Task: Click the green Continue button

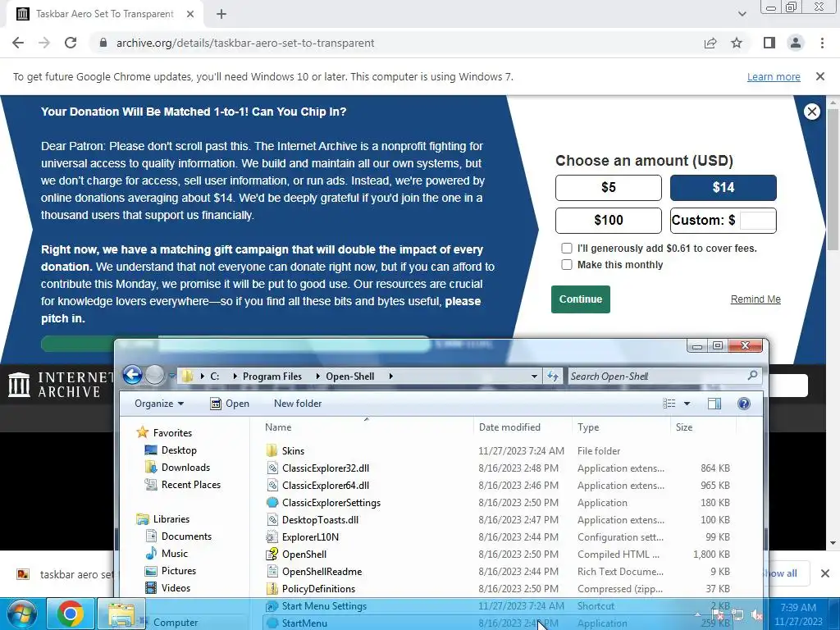Action: [x=581, y=299]
